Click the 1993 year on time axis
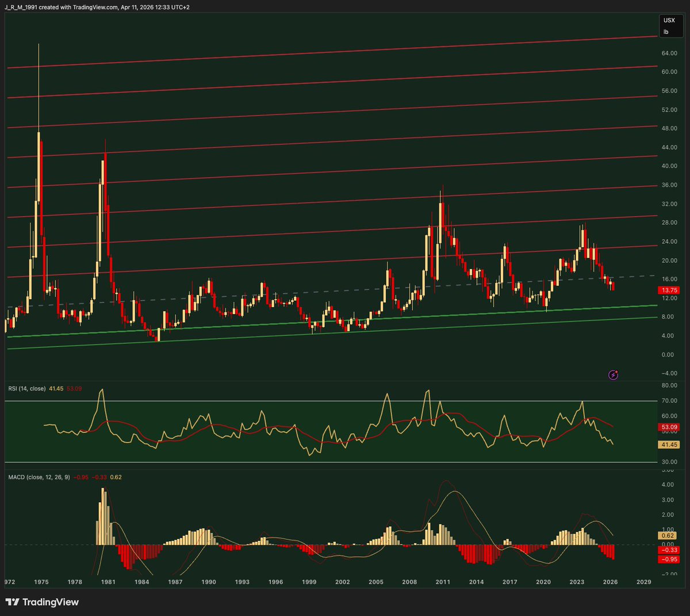Image resolution: width=690 pixels, height=616 pixels. click(x=242, y=582)
